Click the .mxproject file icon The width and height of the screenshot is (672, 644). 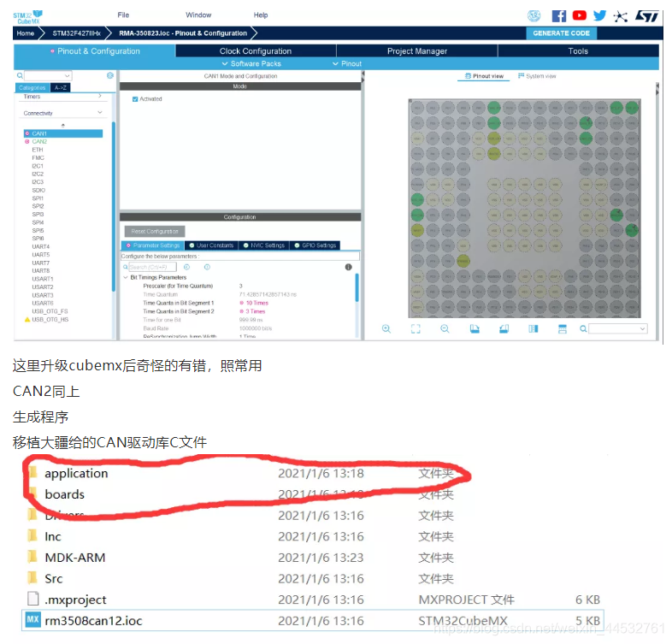point(33,599)
